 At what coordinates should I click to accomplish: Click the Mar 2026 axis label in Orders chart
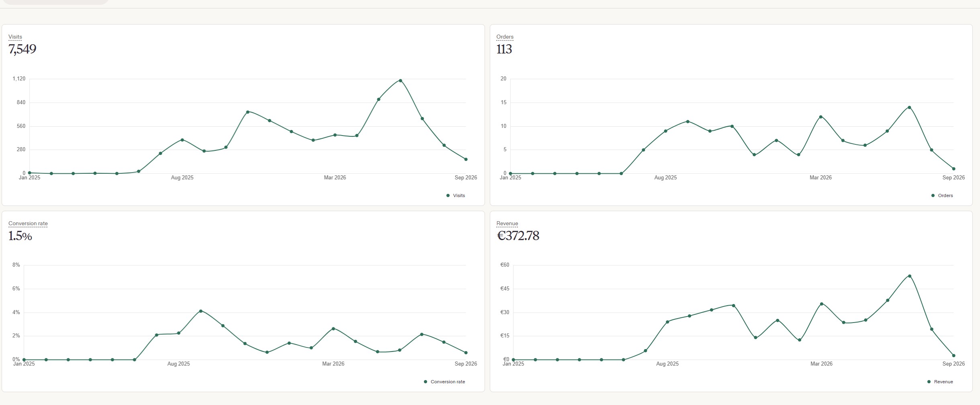[x=820, y=177]
